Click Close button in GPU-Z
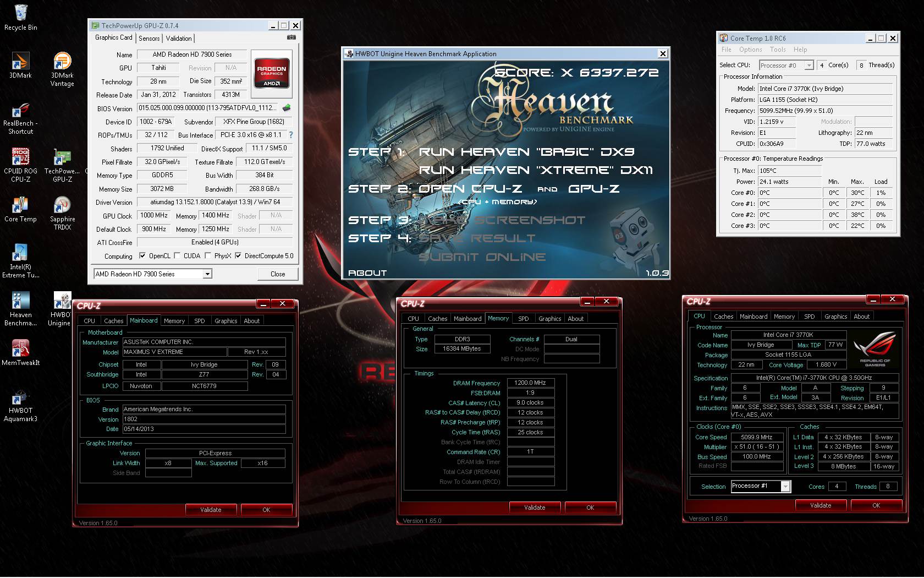924x578 pixels. pyautogui.click(x=278, y=274)
